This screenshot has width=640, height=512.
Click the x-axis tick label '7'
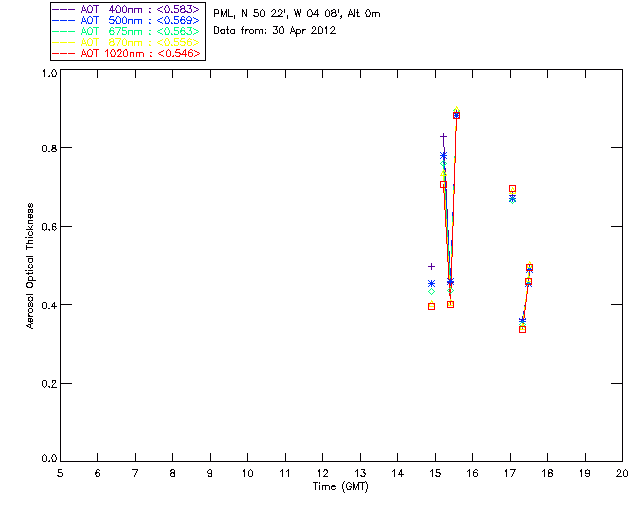pos(135,473)
